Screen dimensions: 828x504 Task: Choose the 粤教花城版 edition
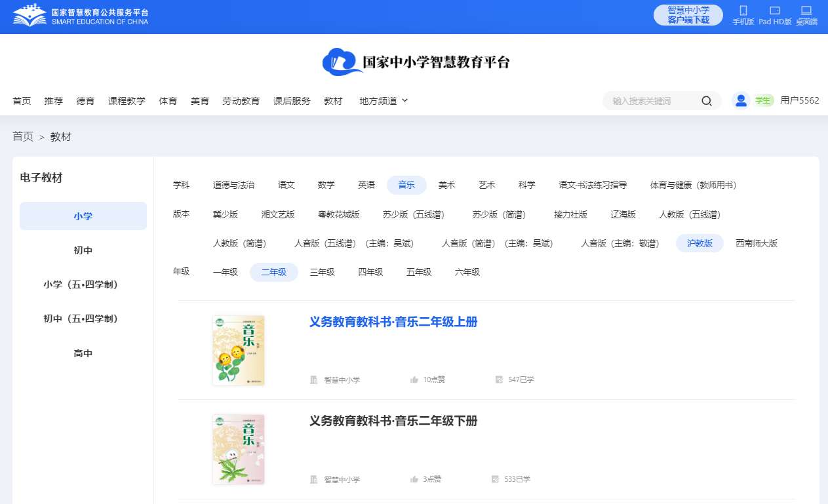pos(339,214)
